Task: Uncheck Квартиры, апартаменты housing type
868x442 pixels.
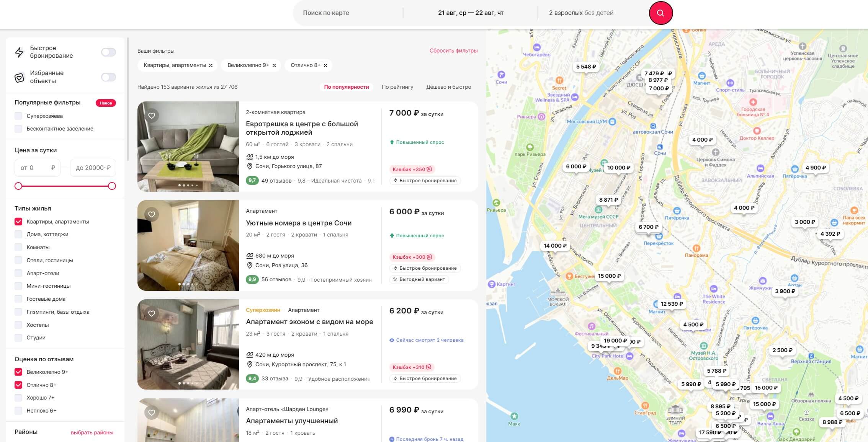Action: click(x=18, y=222)
